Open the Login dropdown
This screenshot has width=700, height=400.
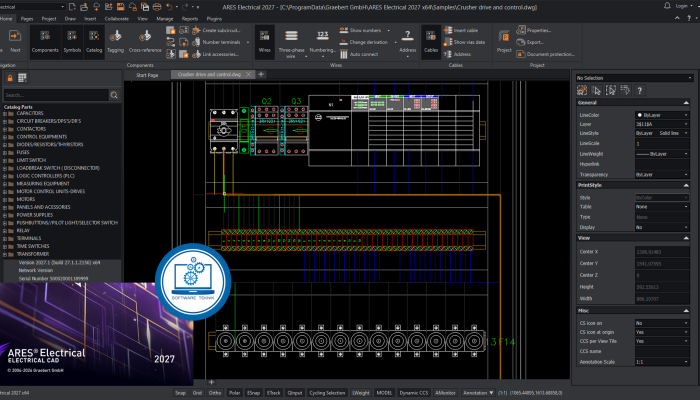(x=683, y=6)
